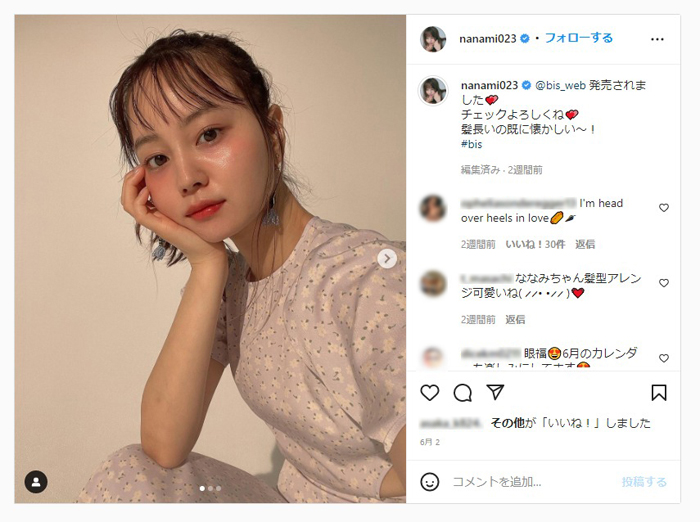Open the @bis_web mention link
This screenshot has height=522, width=700.
[560, 85]
